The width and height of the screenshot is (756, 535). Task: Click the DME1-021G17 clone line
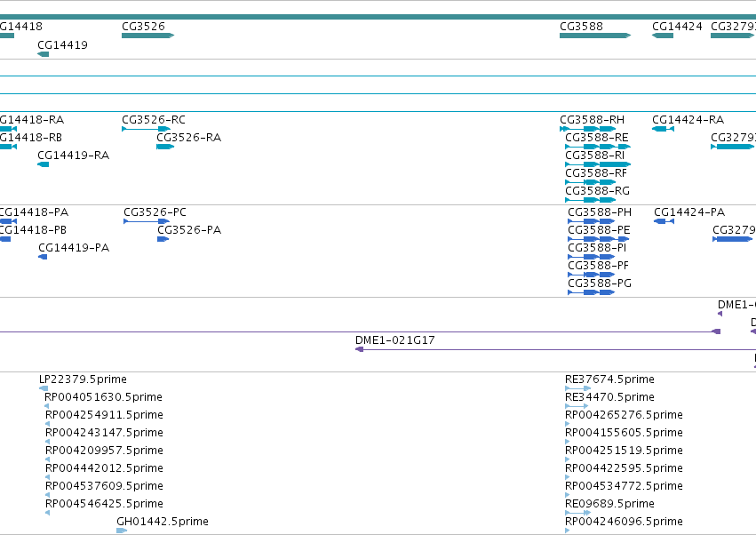555,349
